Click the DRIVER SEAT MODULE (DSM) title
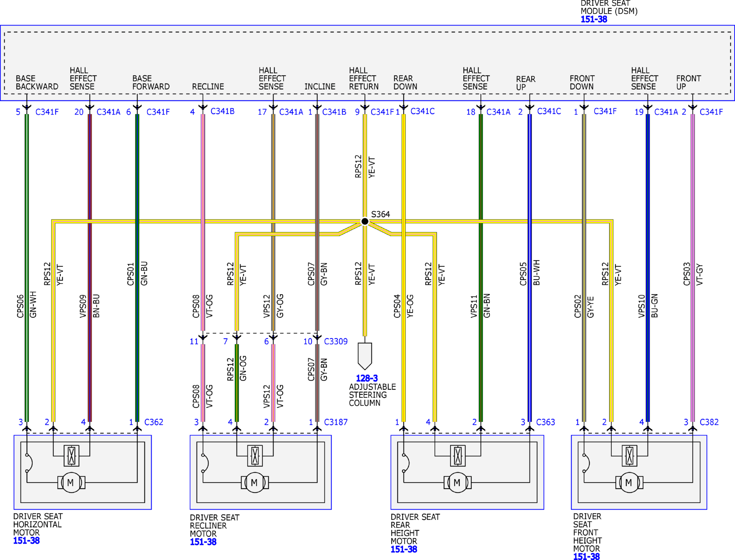735x560 pixels. 609,7
